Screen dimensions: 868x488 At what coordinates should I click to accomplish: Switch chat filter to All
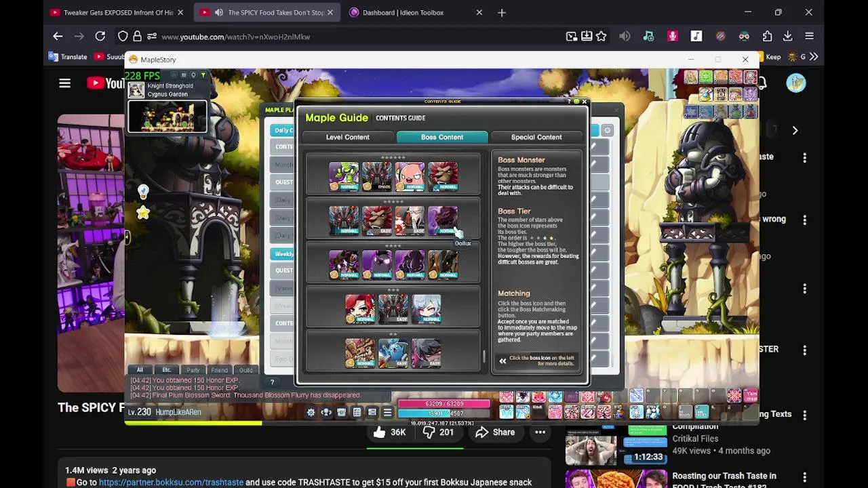[x=140, y=370]
